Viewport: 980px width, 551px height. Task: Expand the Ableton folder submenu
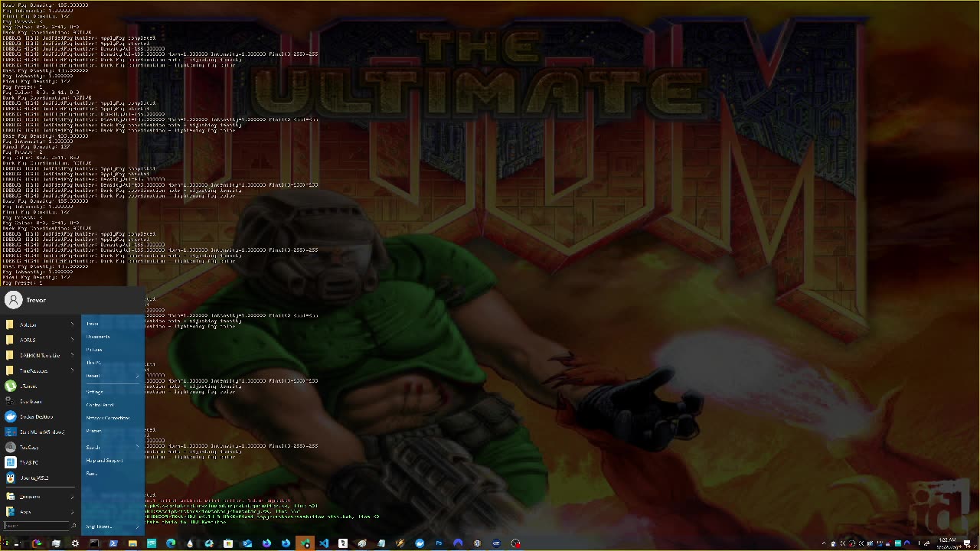[x=72, y=324]
